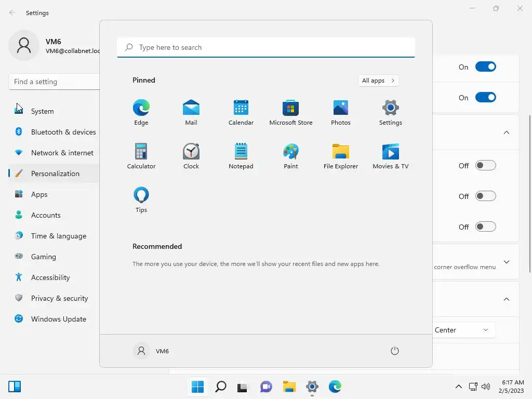This screenshot has height=399, width=532.
Task: Show hidden icons in system tray
Action: tap(458, 387)
